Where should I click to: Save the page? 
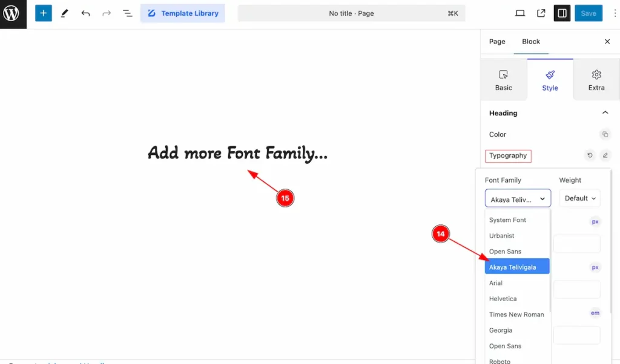(x=589, y=13)
